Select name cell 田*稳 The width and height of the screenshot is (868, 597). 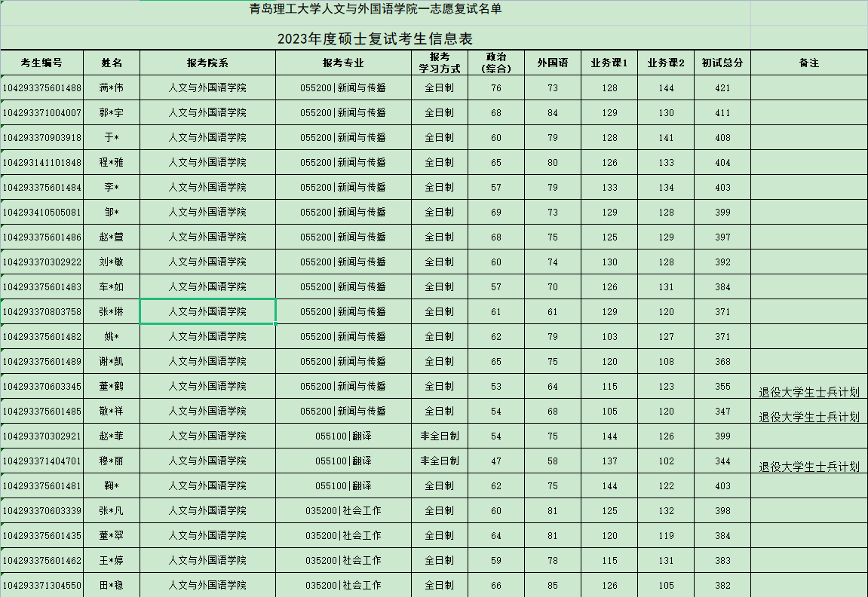(x=112, y=586)
